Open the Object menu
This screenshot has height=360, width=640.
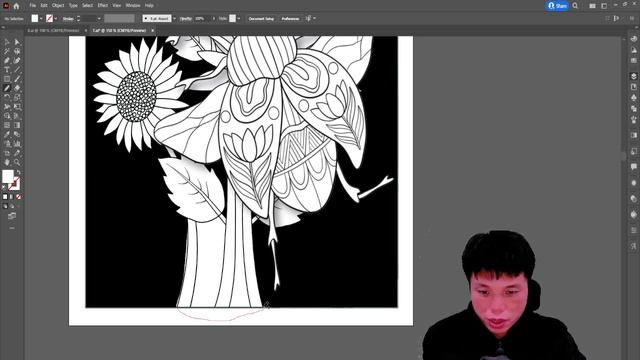click(58, 6)
